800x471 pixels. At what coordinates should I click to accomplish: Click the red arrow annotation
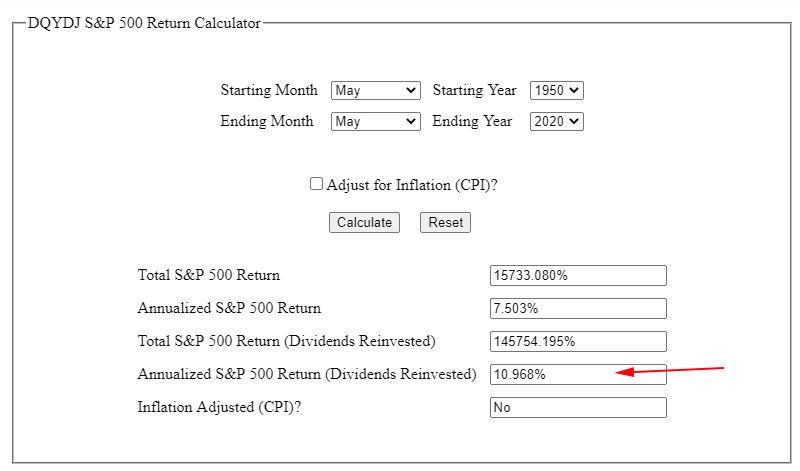click(668, 371)
